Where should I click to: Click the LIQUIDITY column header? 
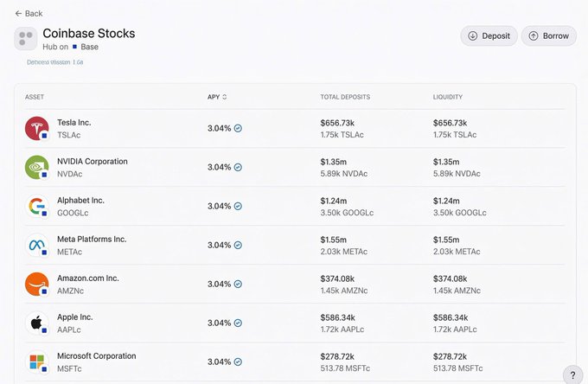(447, 97)
